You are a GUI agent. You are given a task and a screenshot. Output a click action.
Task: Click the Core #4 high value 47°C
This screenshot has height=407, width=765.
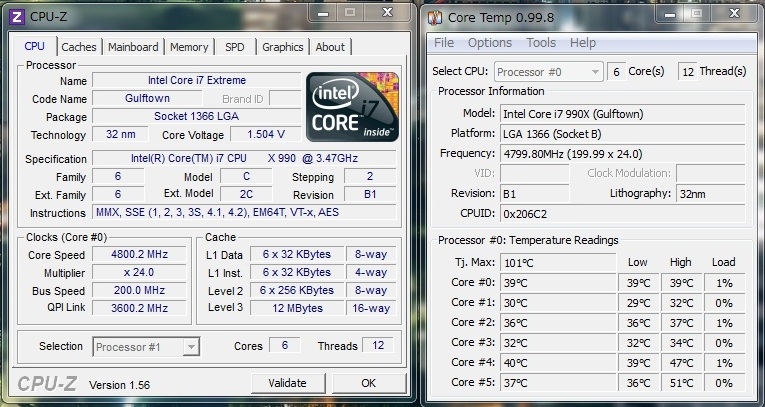(681, 363)
